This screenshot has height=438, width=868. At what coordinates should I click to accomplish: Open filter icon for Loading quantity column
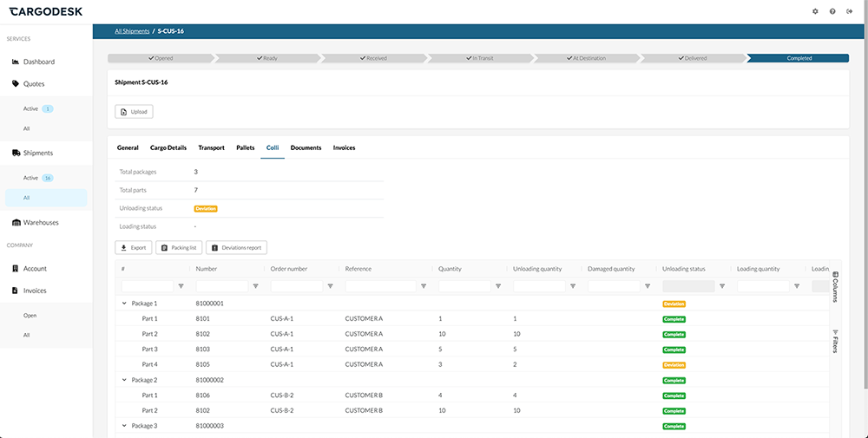(x=797, y=286)
